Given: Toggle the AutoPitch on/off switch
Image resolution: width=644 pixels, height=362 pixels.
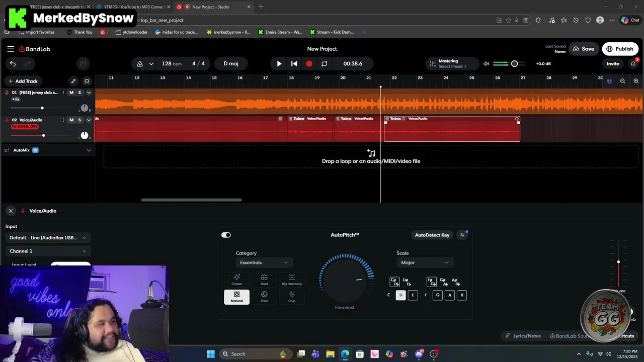Looking at the screenshot, I should click(x=226, y=235).
